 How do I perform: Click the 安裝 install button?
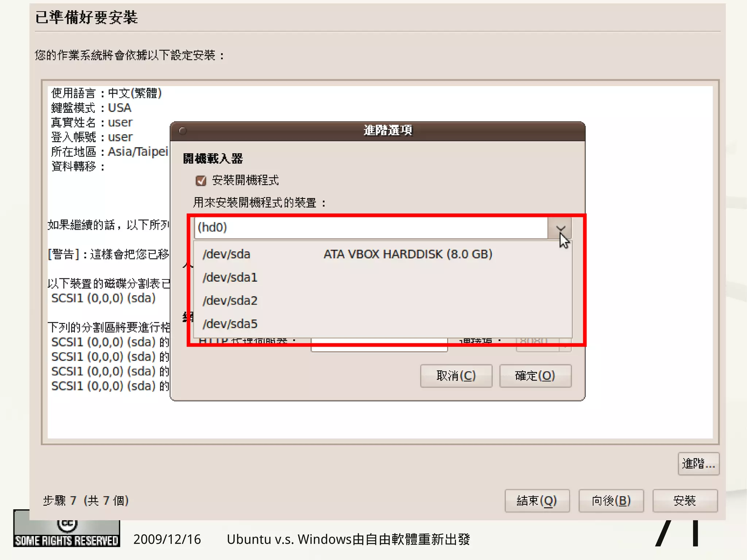coord(685,501)
